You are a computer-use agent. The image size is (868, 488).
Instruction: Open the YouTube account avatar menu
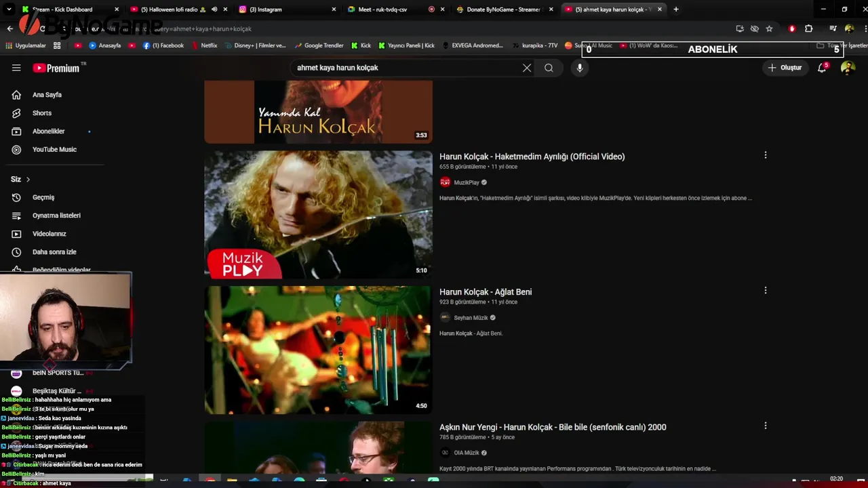848,68
